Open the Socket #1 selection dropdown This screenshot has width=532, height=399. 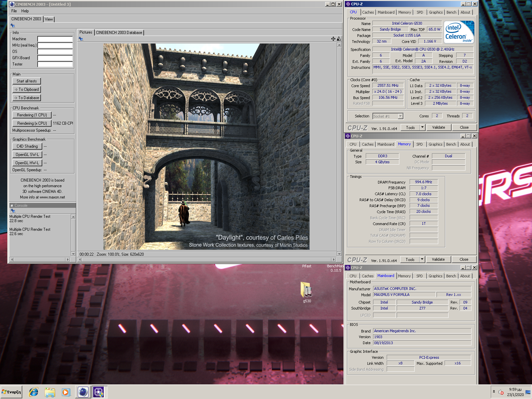pos(400,116)
